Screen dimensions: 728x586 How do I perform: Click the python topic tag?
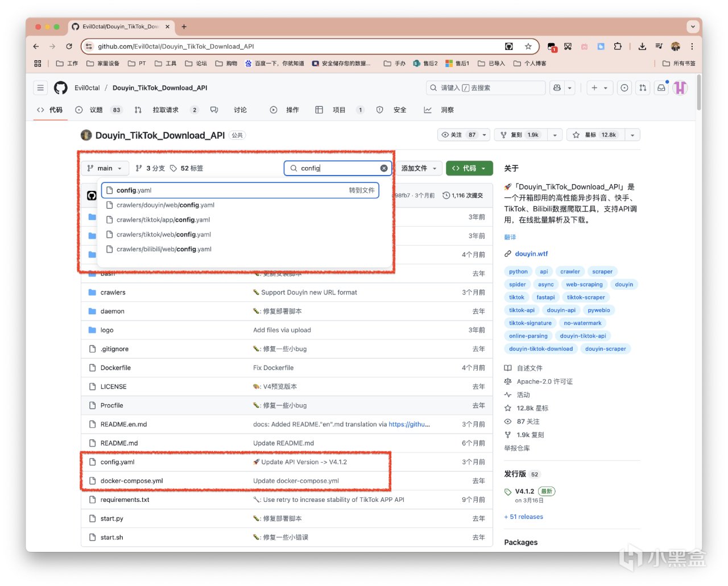[x=518, y=272]
